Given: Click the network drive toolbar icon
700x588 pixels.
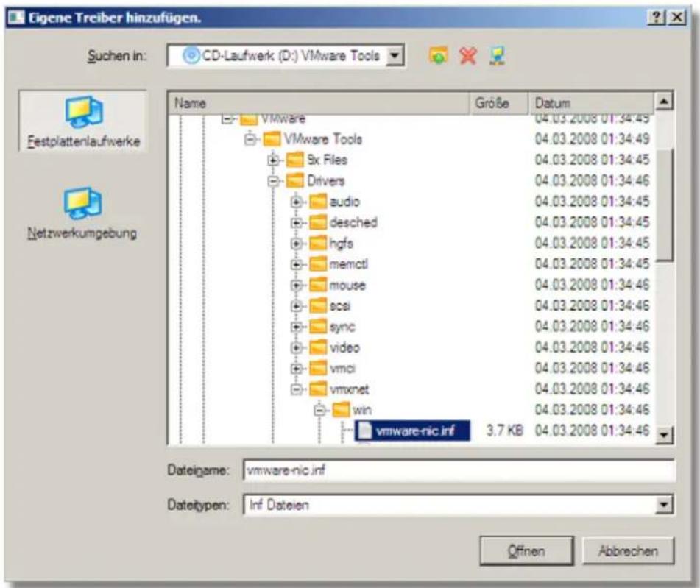Looking at the screenshot, I should [498, 56].
